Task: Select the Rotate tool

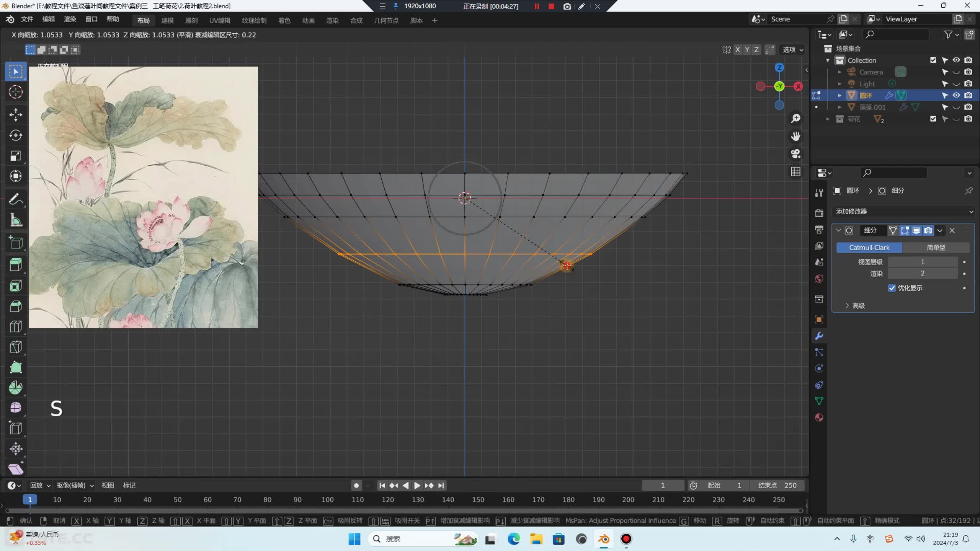Action: coord(16,135)
